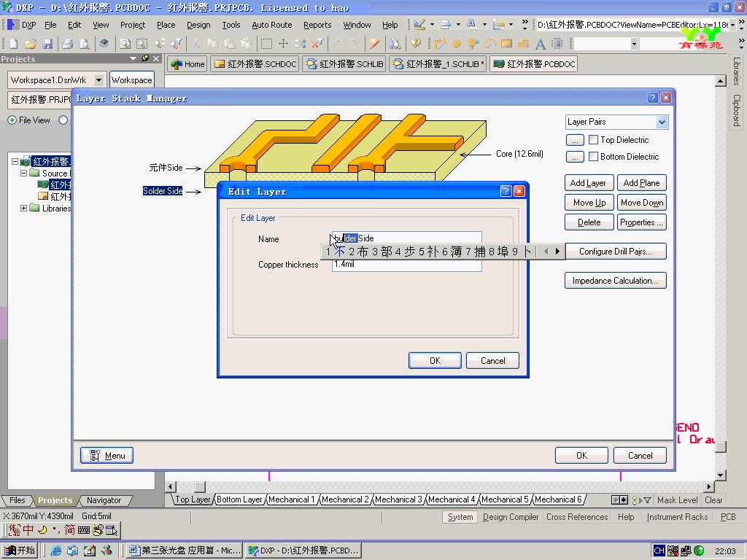Switch to the Home document tab
This screenshot has height=560, width=747.
pyautogui.click(x=187, y=64)
